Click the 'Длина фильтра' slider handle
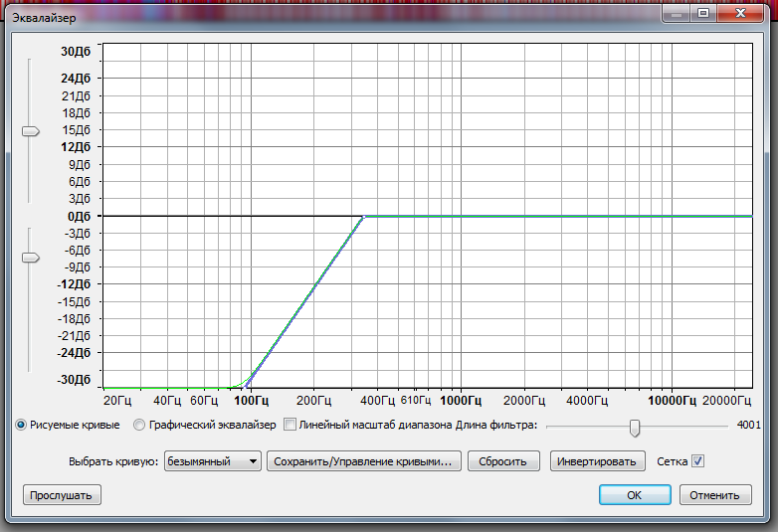This screenshot has width=778, height=532. point(635,428)
